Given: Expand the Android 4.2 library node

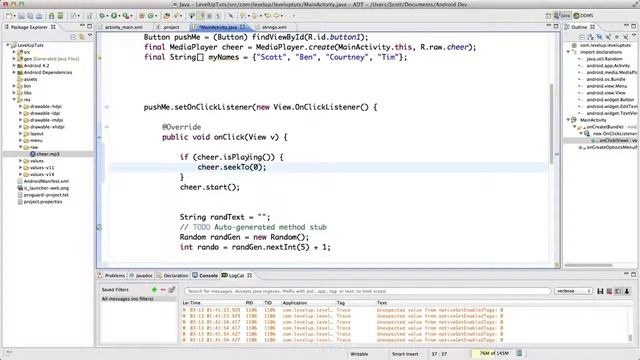Looking at the screenshot, I should coord(14,66).
